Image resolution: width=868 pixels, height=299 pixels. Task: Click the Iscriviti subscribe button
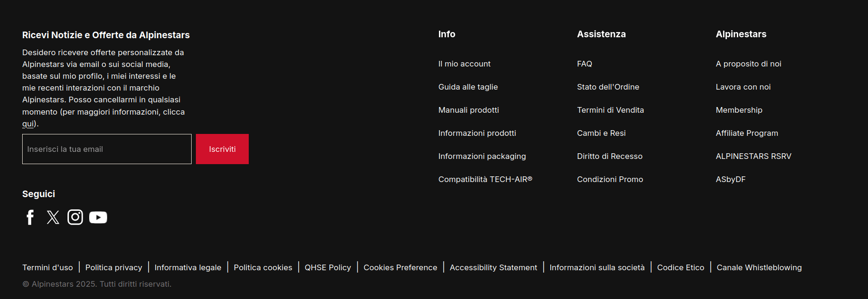point(222,149)
